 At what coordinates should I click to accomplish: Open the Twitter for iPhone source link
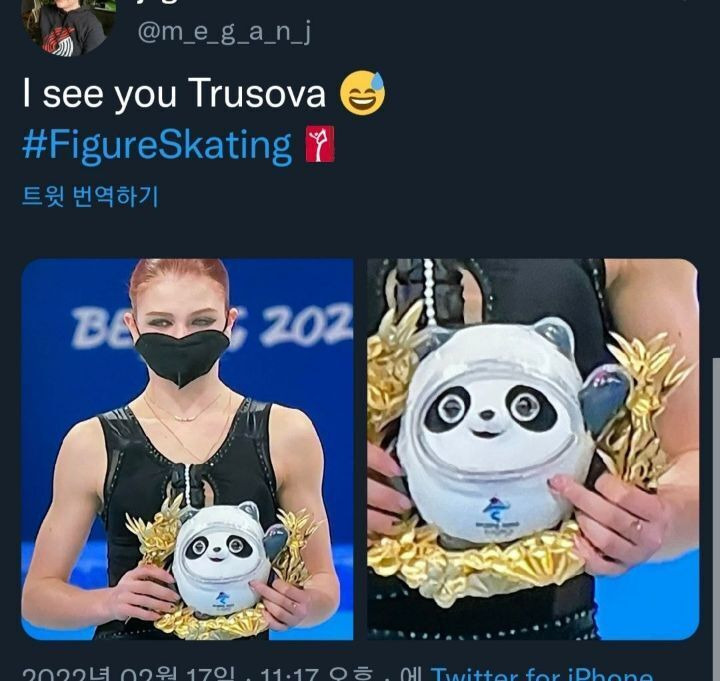(541, 675)
